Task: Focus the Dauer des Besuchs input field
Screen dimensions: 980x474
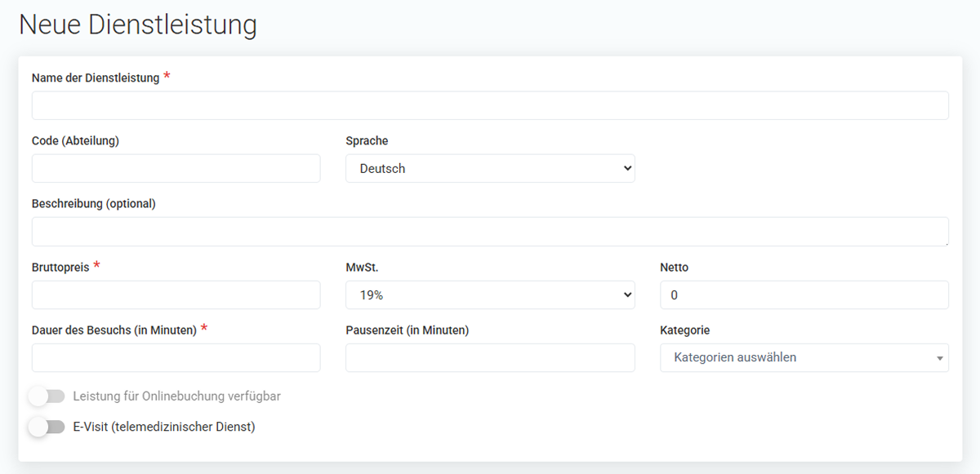Action: tap(176, 358)
